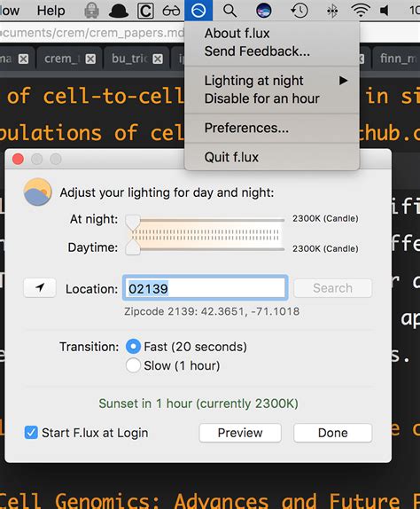Close the bu_tric editor tab

(x=158, y=59)
